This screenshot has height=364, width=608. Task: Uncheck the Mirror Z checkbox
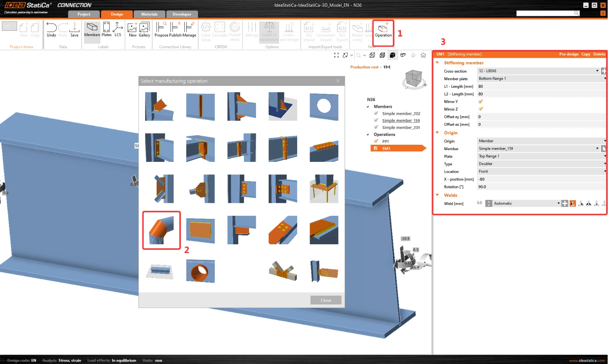click(x=481, y=109)
